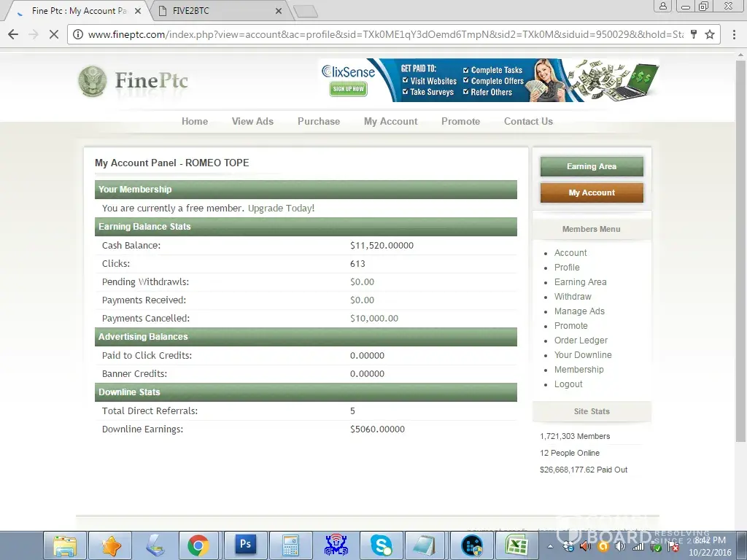Click the orange My Account button
The height and width of the screenshot is (560, 747).
(x=592, y=192)
